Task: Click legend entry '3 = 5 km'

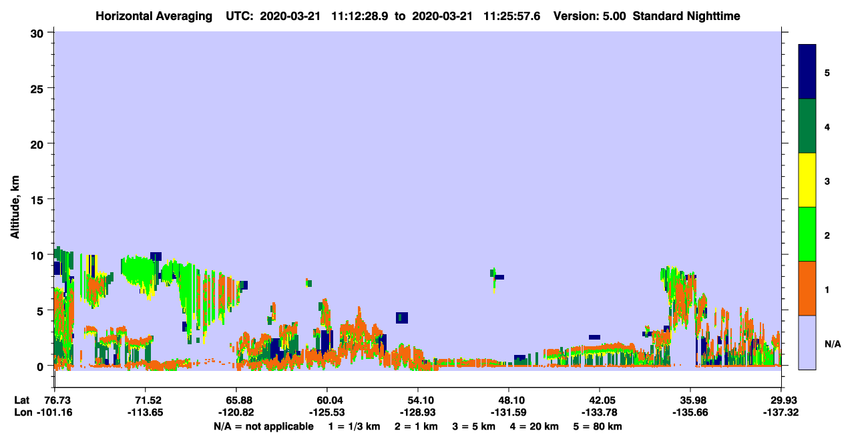Action: (473, 426)
